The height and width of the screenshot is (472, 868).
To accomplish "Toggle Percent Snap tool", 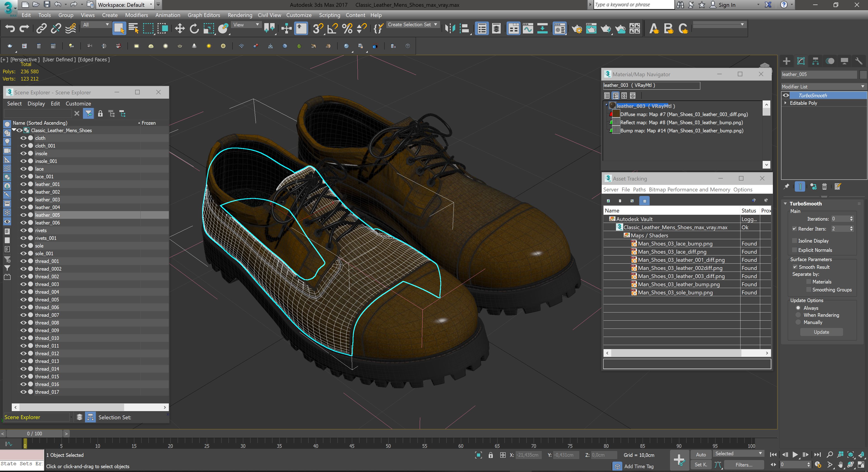I will [x=347, y=29].
